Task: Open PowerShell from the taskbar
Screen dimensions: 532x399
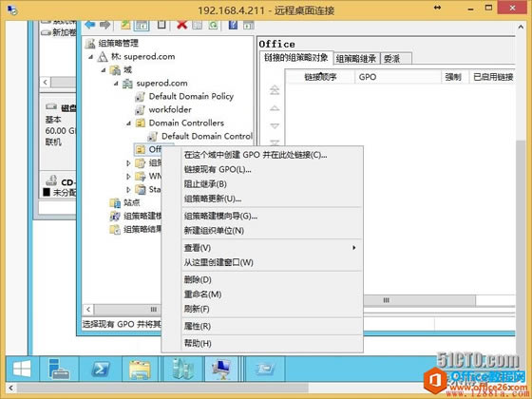Action: pos(101,369)
